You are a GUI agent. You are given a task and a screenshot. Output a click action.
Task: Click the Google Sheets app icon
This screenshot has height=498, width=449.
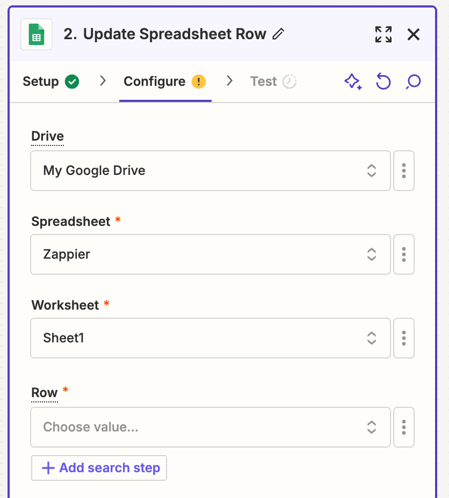pyautogui.click(x=36, y=34)
